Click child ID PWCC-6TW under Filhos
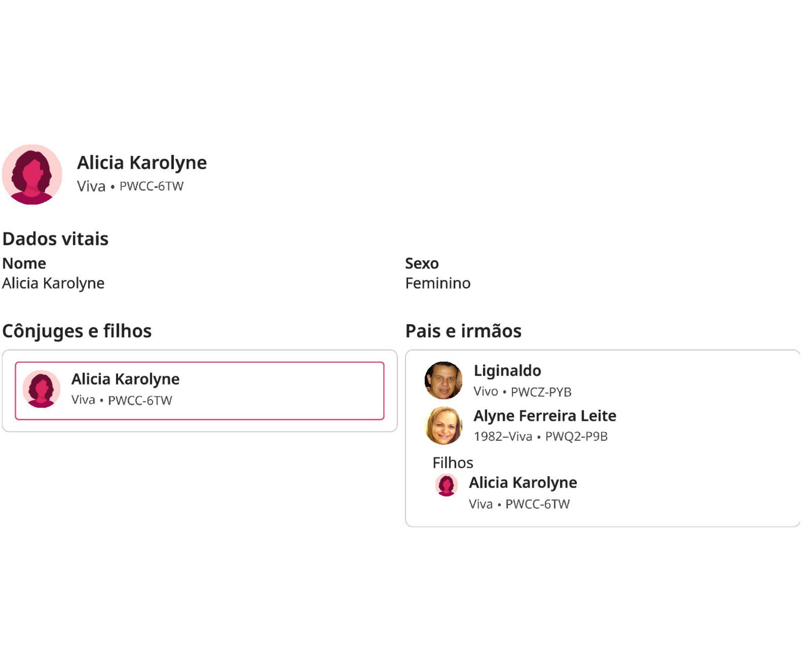This screenshot has height=672, width=802. tap(537, 504)
